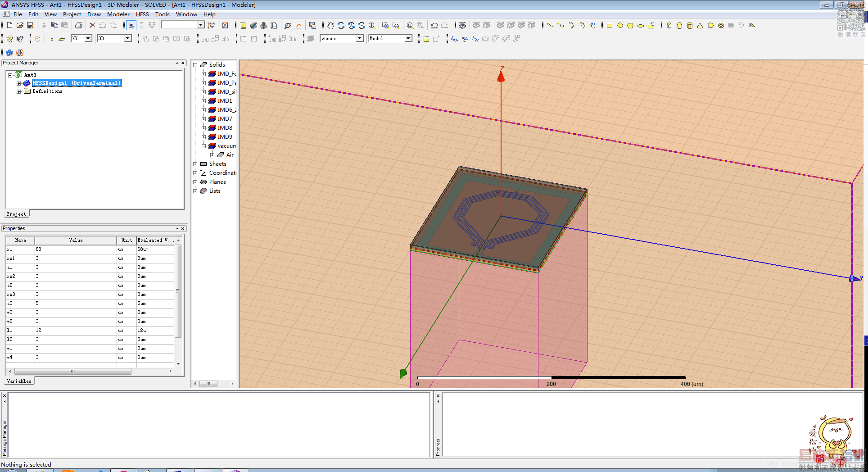Choose the Draw cylinder tool
The width and height of the screenshot is (868, 472).
(x=679, y=26)
